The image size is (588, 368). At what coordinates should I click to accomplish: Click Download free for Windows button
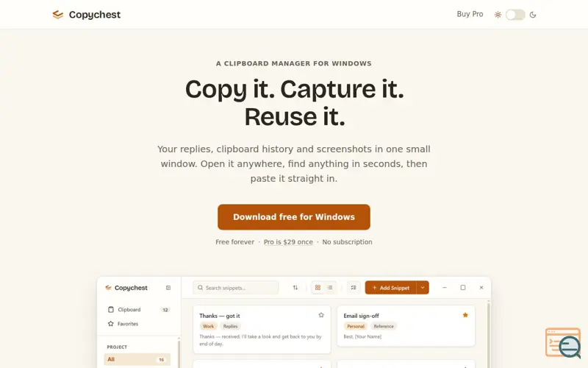[294, 217]
